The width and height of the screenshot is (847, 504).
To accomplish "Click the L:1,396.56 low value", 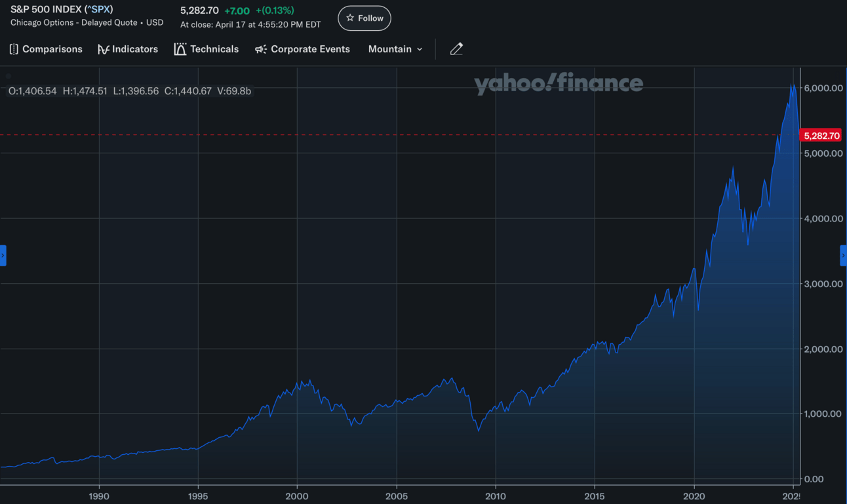I will coord(136,91).
